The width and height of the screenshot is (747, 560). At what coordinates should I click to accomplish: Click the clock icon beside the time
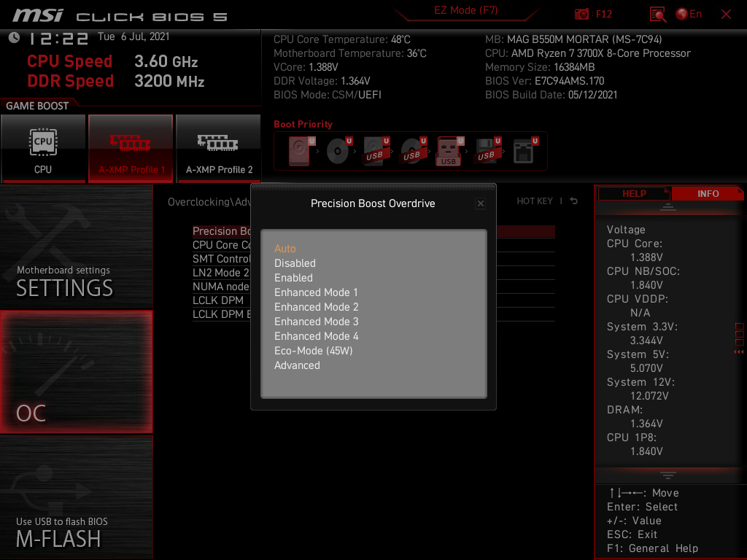tap(15, 38)
